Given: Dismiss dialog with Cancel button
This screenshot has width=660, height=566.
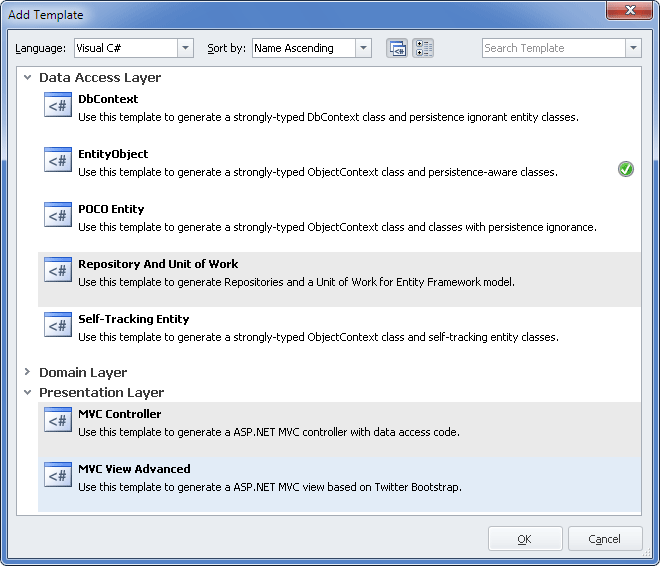Looking at the screenshot, I should pyautogui.click(x=605, y=539).
